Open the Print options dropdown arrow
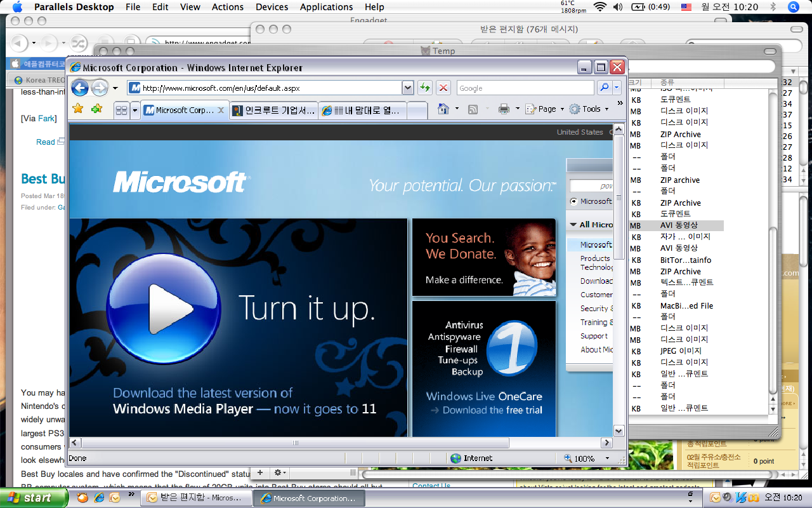Image resolution: width=812 pixels, height=508 pixels. (x=517, y=109)
